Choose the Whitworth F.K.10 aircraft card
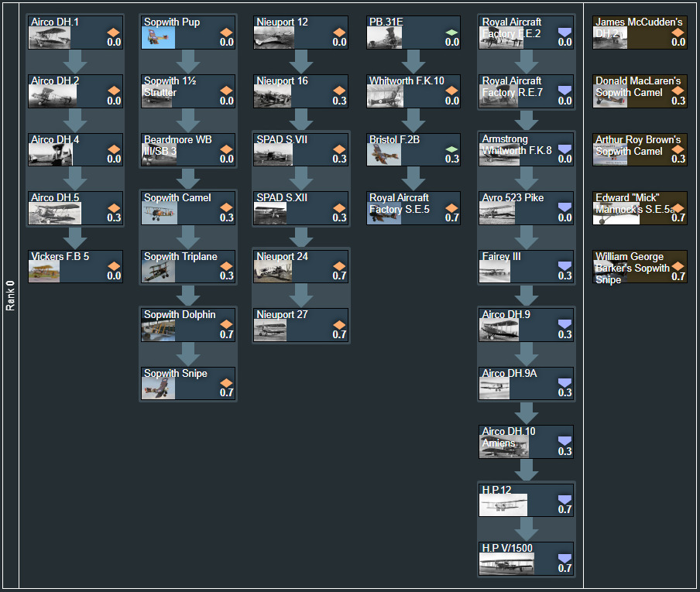Image resolution: width=700 pixels, height=592 pixels. 413,91
